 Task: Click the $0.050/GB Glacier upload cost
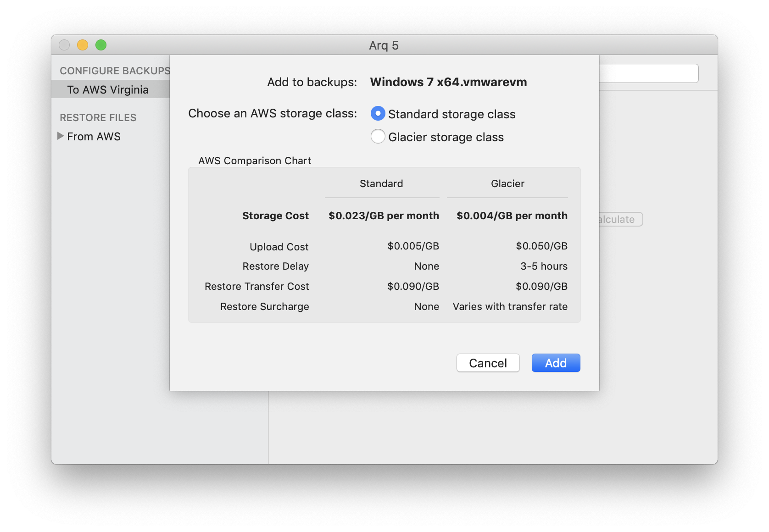[541, 246]
